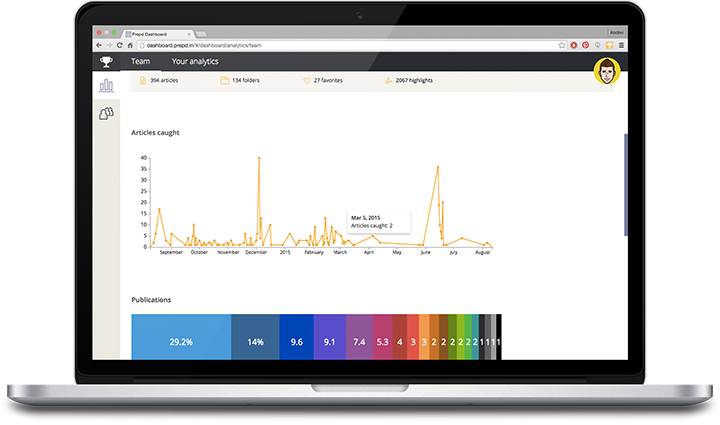Open the user avatar profile

[x=607, y=71]
